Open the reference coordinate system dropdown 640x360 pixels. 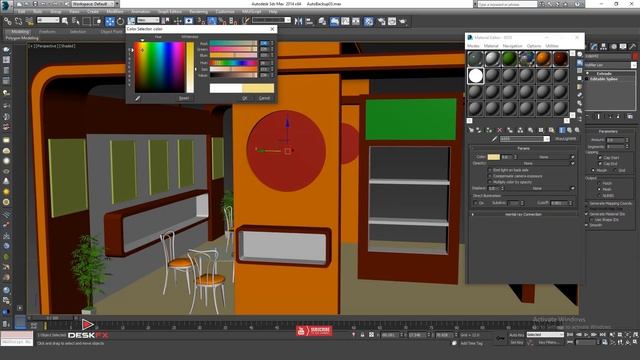click(148, 20)
